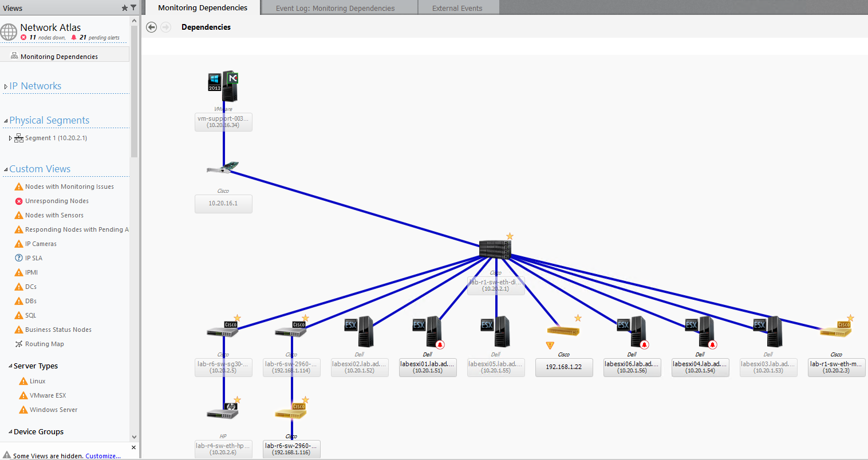Open DCs view

[30, 287]
